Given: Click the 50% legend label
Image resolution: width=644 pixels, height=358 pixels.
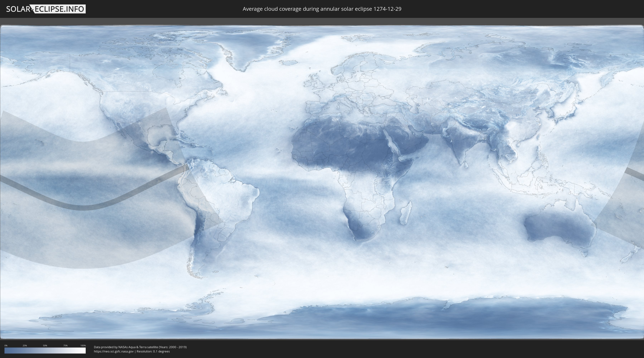Looking at the screenshot, I should tap(45, 345).
